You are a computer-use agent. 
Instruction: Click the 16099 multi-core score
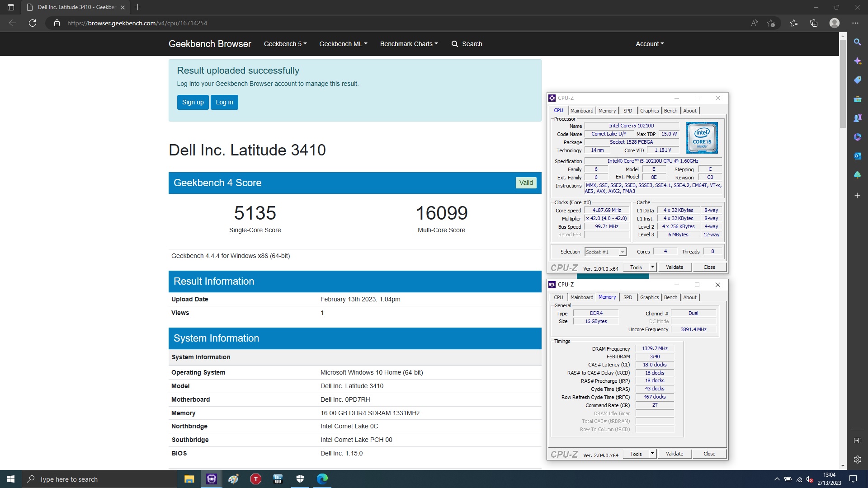point(442,213)
